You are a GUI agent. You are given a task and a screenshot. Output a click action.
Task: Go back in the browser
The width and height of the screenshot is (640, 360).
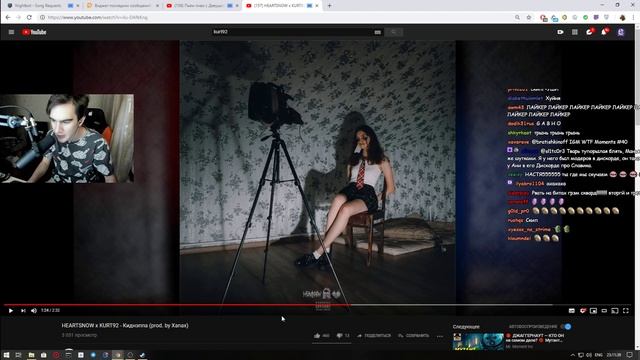[8, 18]
